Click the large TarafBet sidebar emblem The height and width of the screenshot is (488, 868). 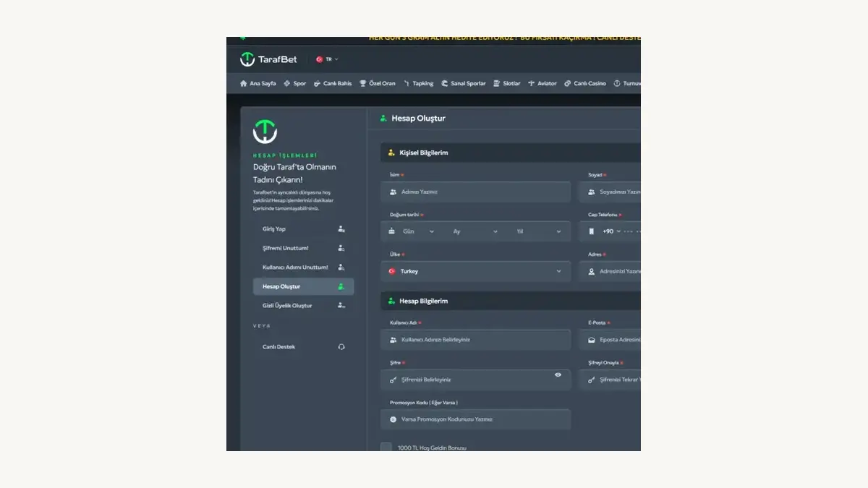click(x=265, y=131)
